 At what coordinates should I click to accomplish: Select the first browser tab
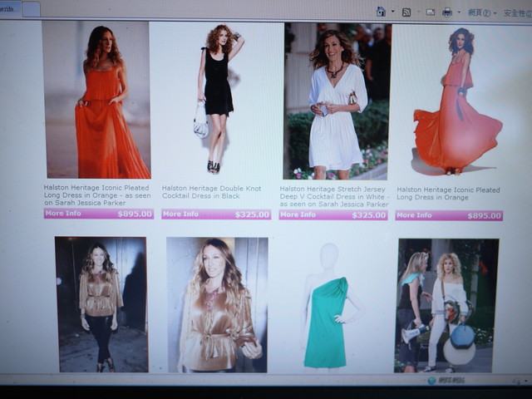[x=10, y=9]
